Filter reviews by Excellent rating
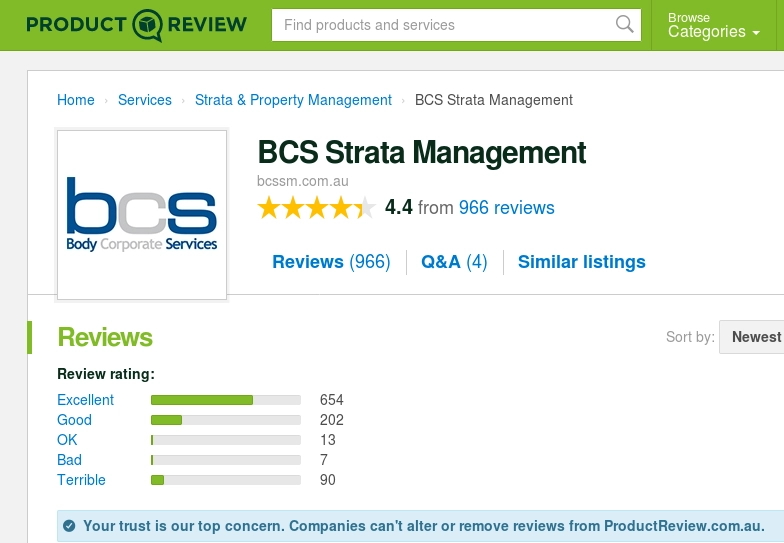784x543 pixels. 85,400
